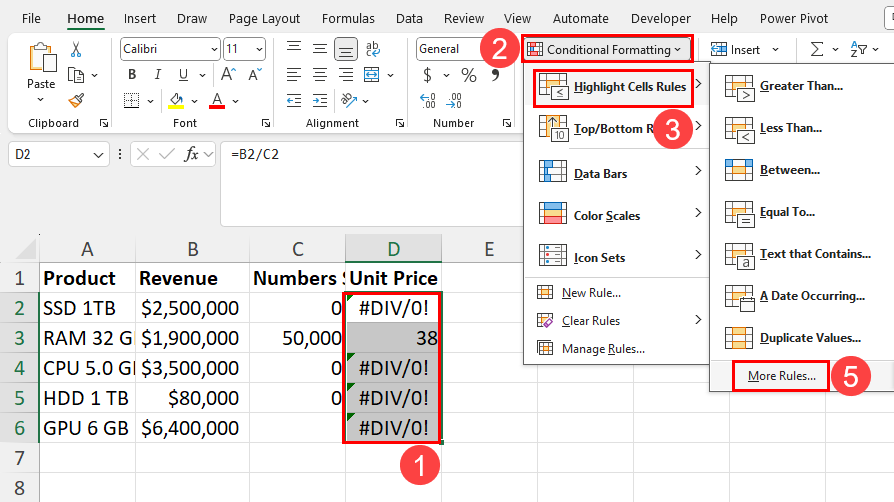Increase font size with larger A icon
The width and height of the screenshot is (894, 502).
click(x=228, y=74)
